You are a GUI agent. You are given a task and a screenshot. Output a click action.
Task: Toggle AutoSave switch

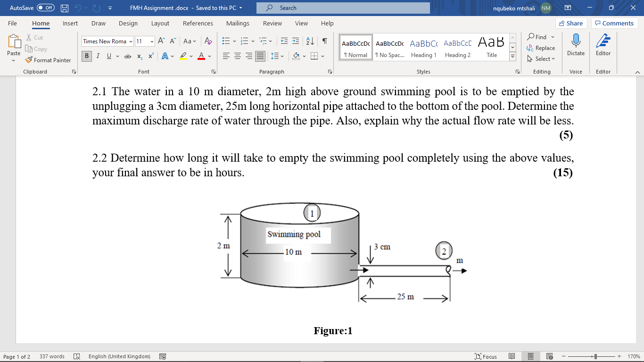[46, 8]
